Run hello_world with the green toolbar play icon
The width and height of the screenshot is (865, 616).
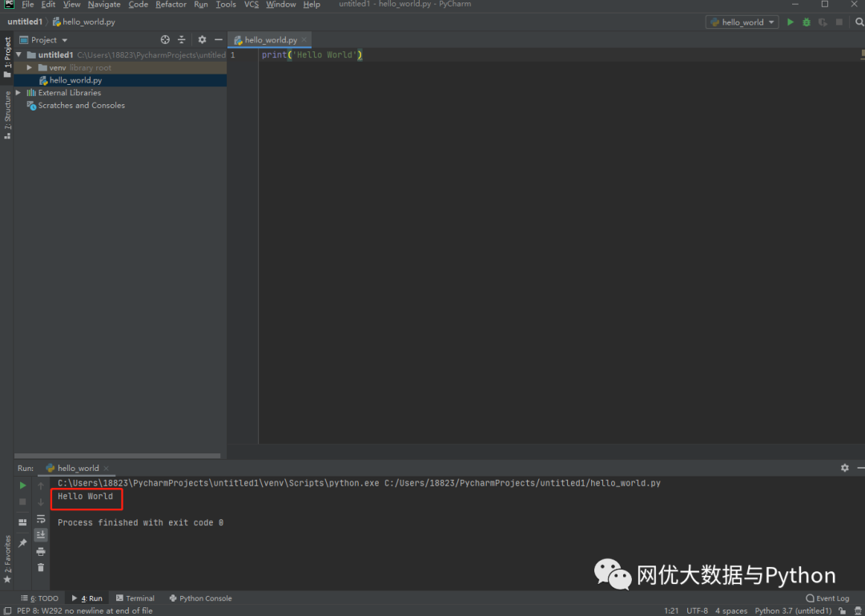click(x=790, y=22)
